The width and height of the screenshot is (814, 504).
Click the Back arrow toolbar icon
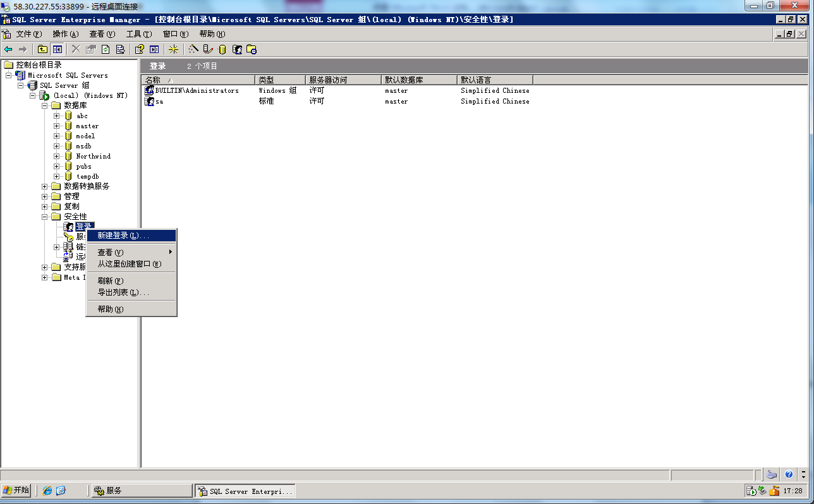point(8,49)
